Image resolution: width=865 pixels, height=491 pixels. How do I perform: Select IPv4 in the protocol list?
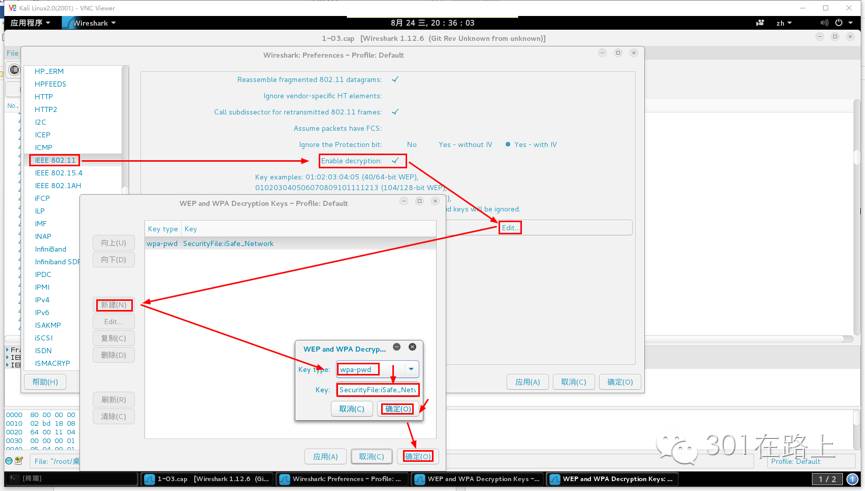[42, 300]
